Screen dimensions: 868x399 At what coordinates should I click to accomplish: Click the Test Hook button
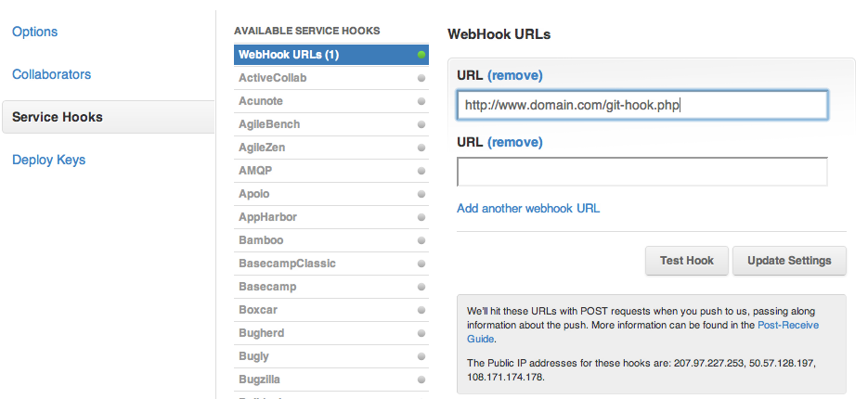[686, 261]
